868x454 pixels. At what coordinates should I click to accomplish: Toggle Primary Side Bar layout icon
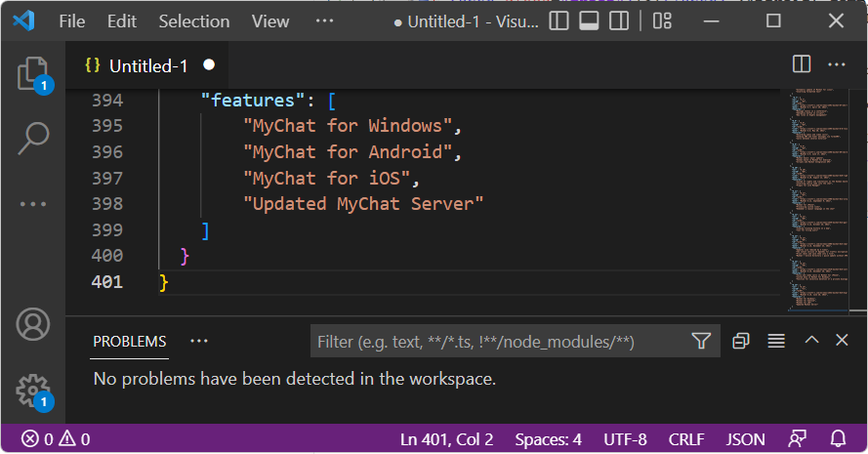(x=558, y=21)
